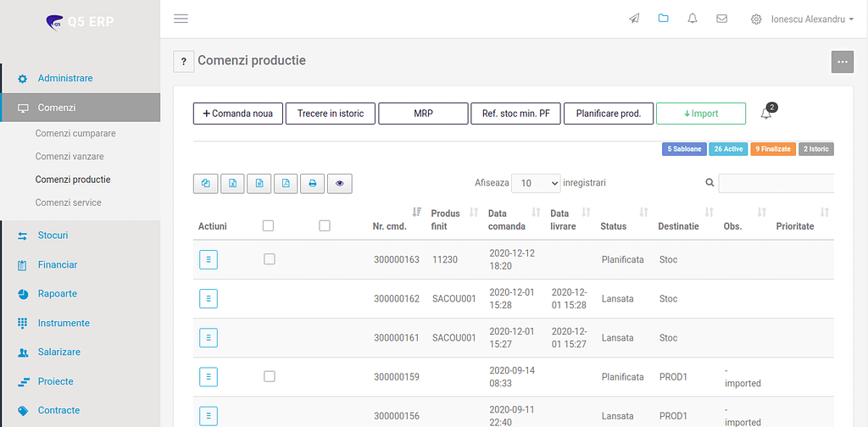Click product code 11230 cell
868x427 pixels.
pyautogui.click(x=444, y=259)
